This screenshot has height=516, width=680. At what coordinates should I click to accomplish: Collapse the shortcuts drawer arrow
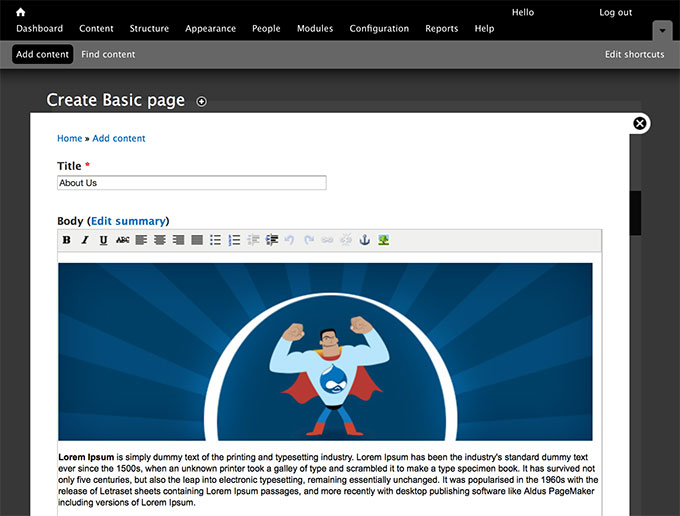662,30
